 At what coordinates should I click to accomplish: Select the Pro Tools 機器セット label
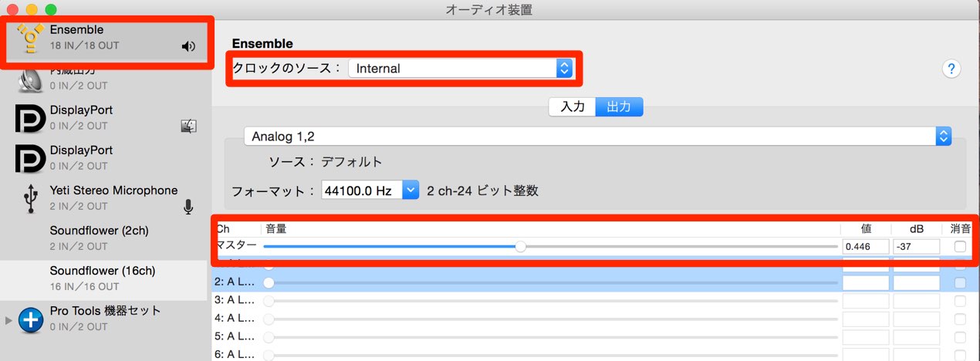point(106,311)
